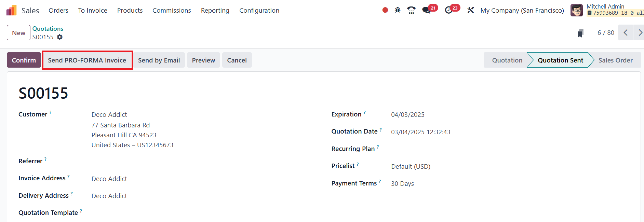644x222 pixels.
Task: Open Invoice Address field Deco Addict
Action: [109, 179]
